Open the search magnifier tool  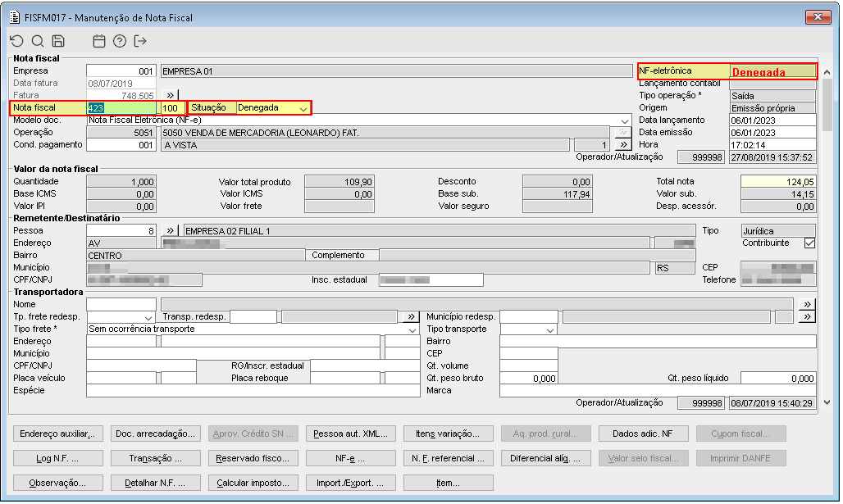tap(37, 41)
